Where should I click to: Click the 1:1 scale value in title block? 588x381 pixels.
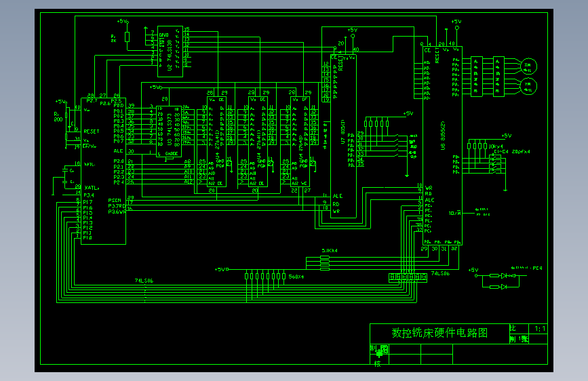540,329
